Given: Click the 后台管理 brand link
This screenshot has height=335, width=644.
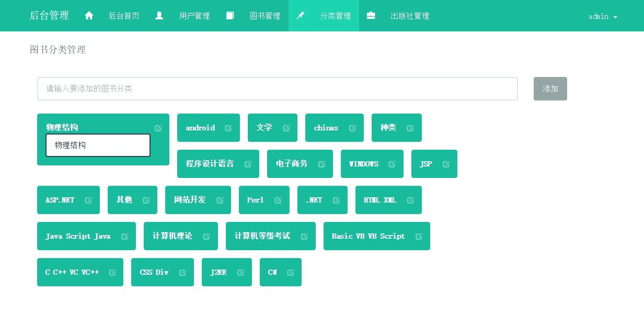Looking at the screenshot, I should [49, 16].
